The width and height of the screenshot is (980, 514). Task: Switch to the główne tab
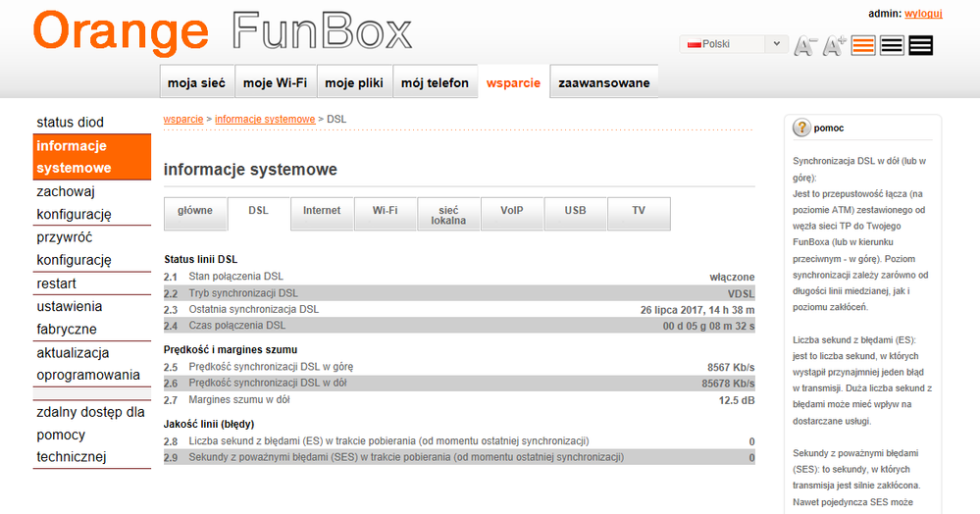point(195,211)
